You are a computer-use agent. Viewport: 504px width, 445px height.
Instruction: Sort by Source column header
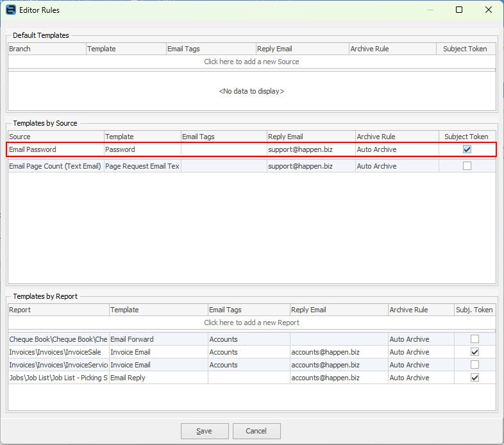click(55, 137)
